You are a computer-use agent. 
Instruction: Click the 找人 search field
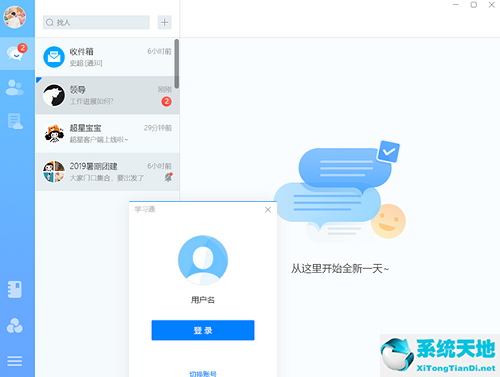tap(96, 22)
